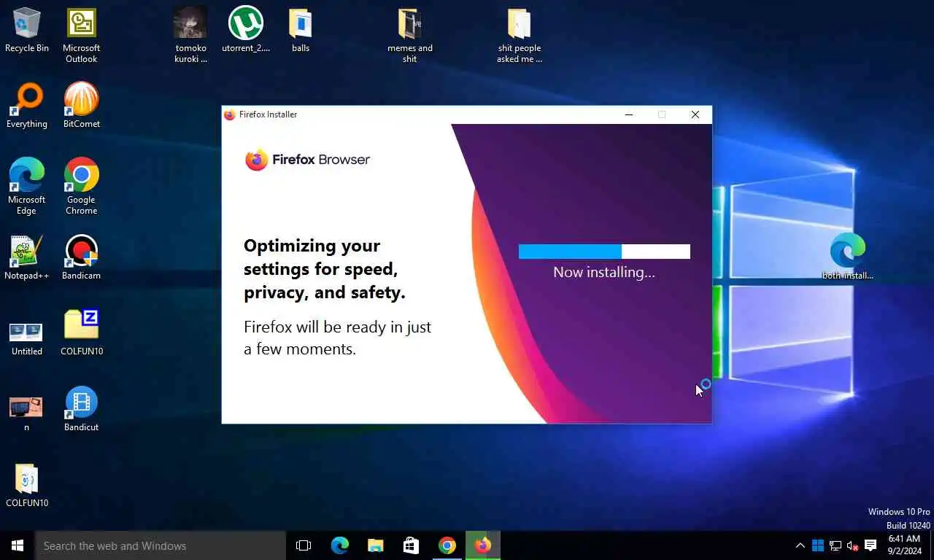Select the Bandicam desktop shortcut
This screenshot has width=934, height=560.
tap(81, 258)
